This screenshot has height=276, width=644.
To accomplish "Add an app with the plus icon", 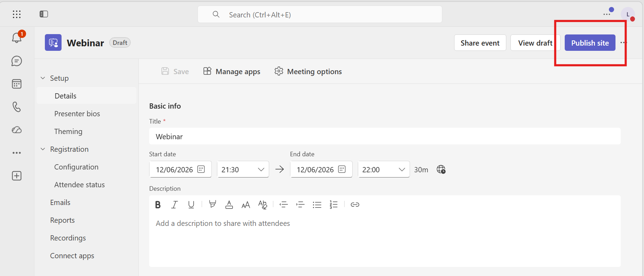I will [17, 176].
